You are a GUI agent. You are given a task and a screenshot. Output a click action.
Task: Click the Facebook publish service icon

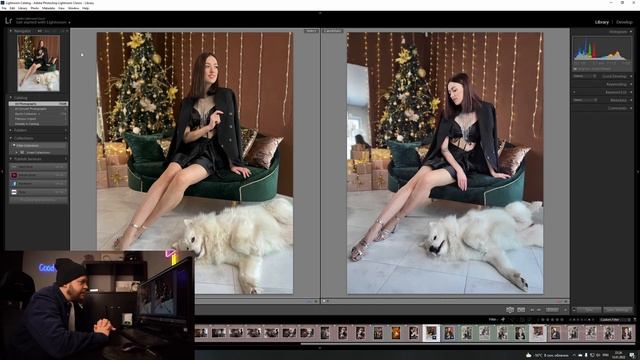coord(14,184)
